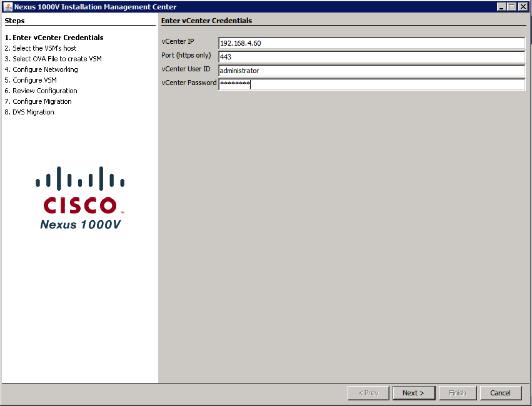532x406 pixels.
Task: Click the Java icon in the title bar
Action: [8, 6]
